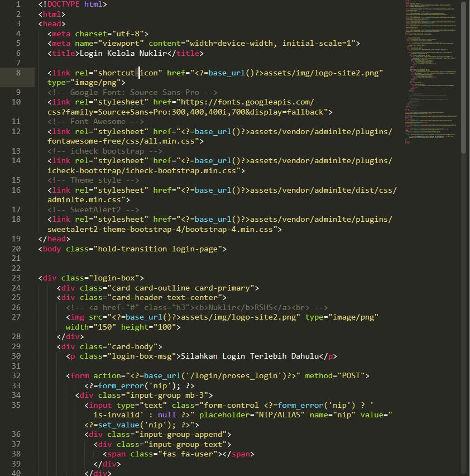Image resolution: width=470 pixels, height=476 pixels.
Task: Click the width="150" attribute
Action: tap(91, 327)
